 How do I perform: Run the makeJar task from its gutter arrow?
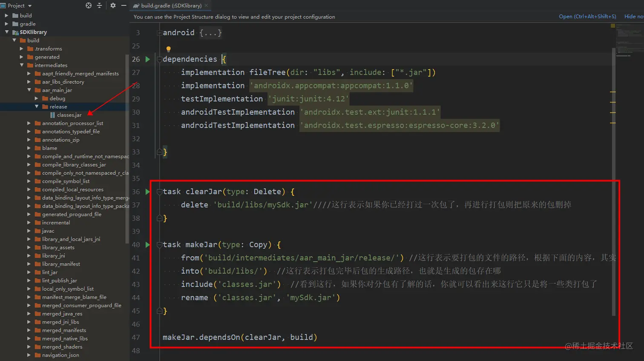coord(147,245)
